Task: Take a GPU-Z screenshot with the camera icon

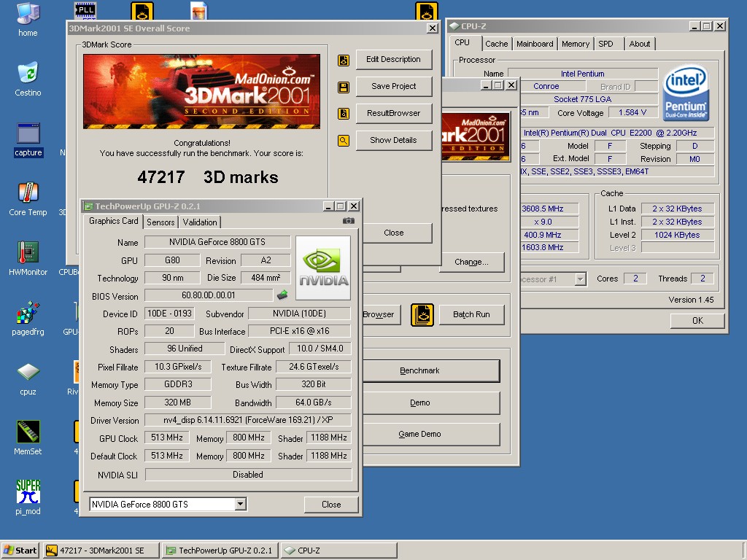Action: [x=349, y=221]
